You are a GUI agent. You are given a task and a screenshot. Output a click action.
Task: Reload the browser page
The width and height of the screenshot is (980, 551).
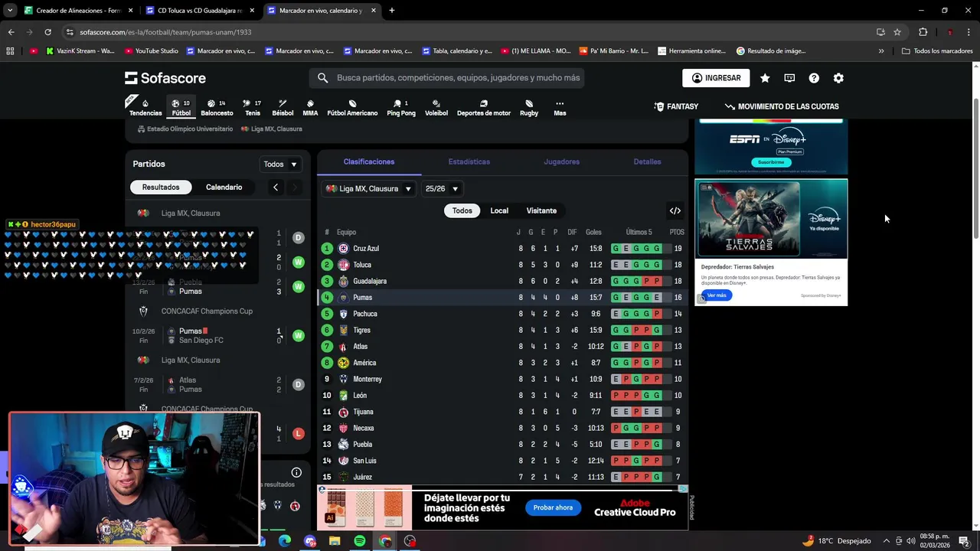47,32
